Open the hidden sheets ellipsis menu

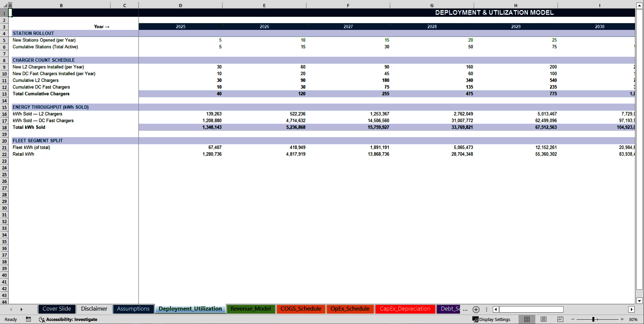coord(465,310)
